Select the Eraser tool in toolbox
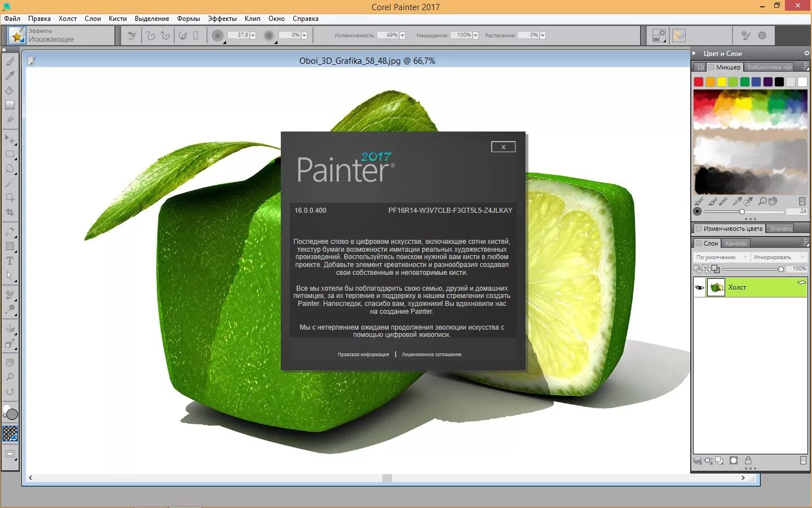 pyautogui.click(x=10, y=120)
